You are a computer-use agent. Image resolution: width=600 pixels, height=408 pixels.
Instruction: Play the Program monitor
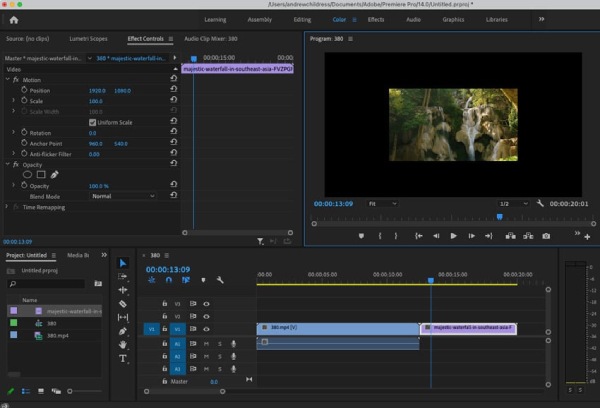pyautogui.click(x=453, y=236)
